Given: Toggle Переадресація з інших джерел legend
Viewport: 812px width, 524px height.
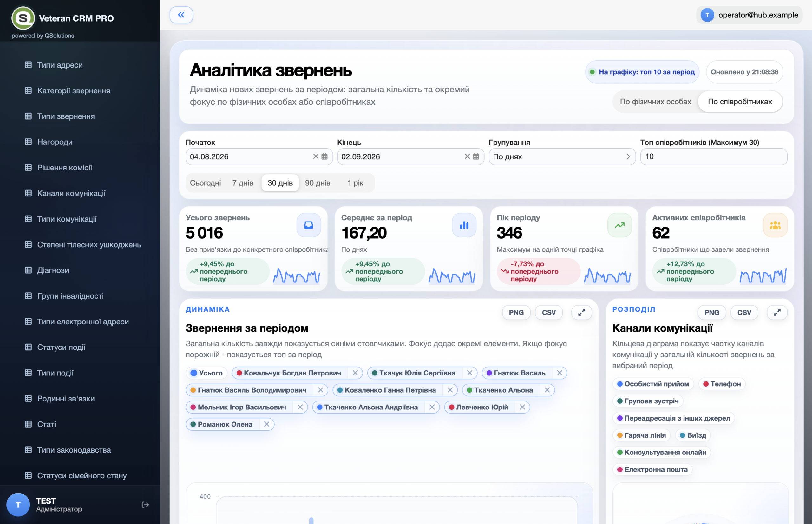Looking at the screenshot, I should (673, 418).
